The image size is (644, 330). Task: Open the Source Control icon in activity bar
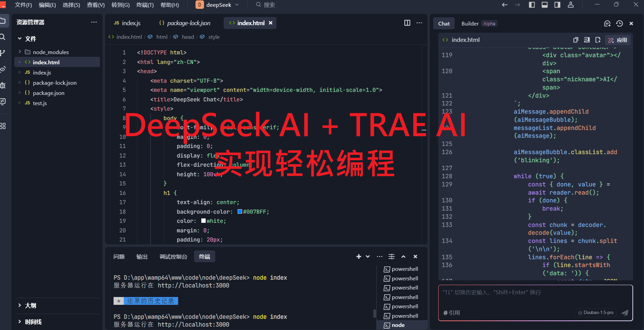click(x=3, y=53)
